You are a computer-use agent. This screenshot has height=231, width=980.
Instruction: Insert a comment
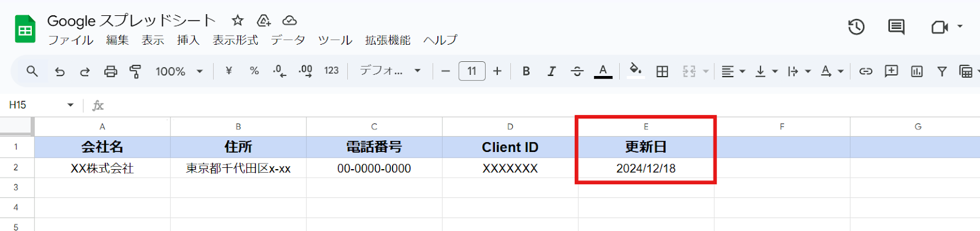[891, 71]
